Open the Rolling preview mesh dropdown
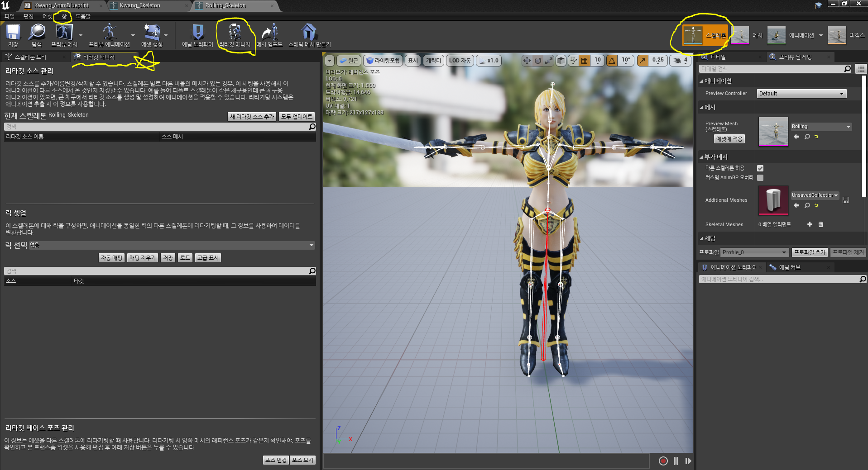This screenshot has height=470, width=868. point(821,127)
